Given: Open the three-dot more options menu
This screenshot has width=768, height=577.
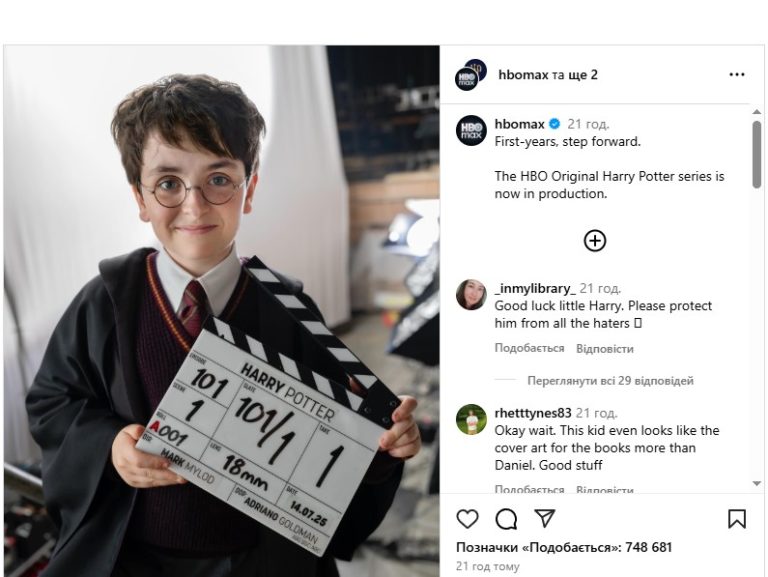Looking at the screenshot, I should pyautogui.click(x=737, y=74).
